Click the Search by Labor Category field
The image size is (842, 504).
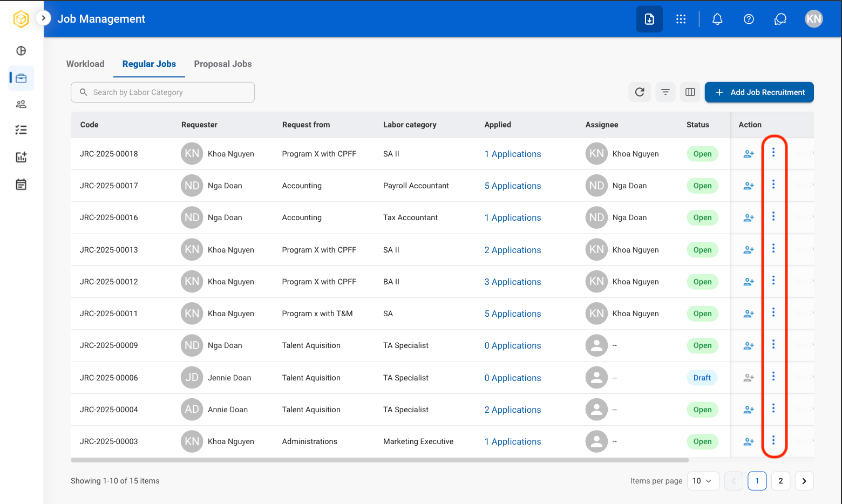[162, 92]
